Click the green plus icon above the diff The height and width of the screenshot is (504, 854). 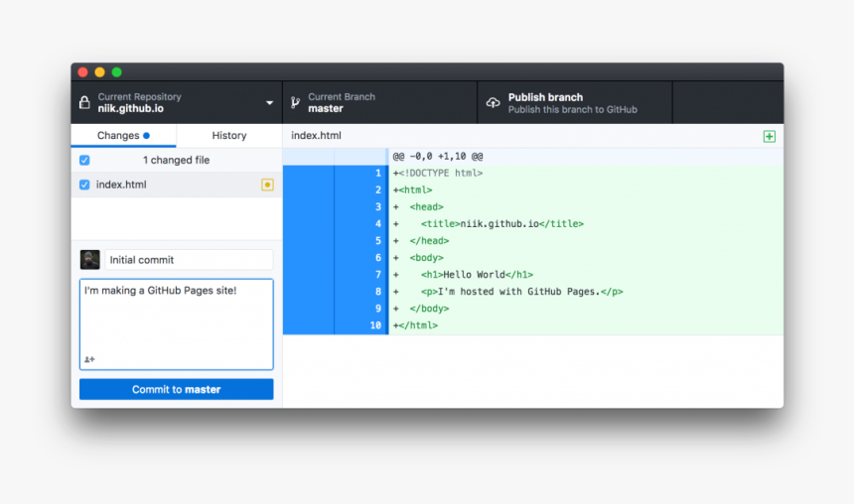[x=770, y=136]
